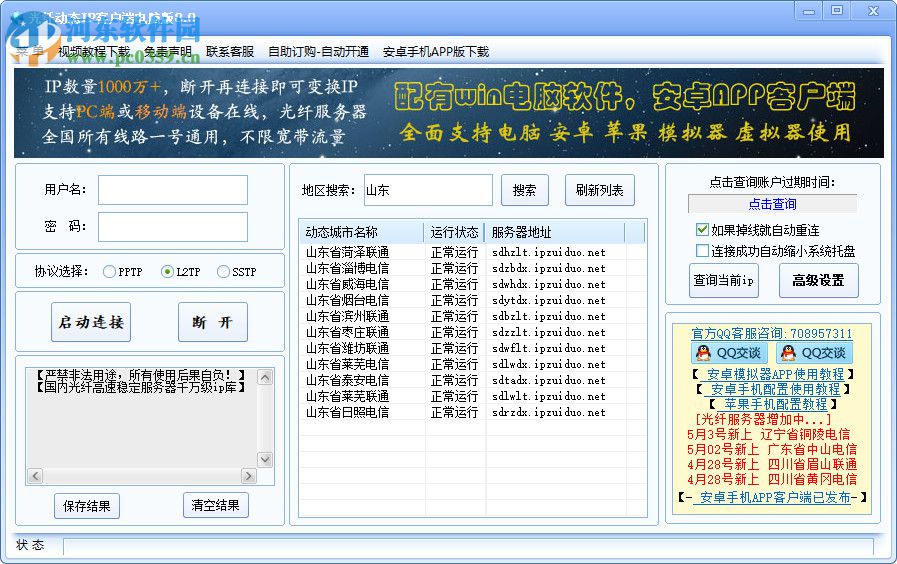Screen dimensions: 897x564
Task: Open the 安卓手机配置使用教程 link
Action: click(x=775, y=390)
